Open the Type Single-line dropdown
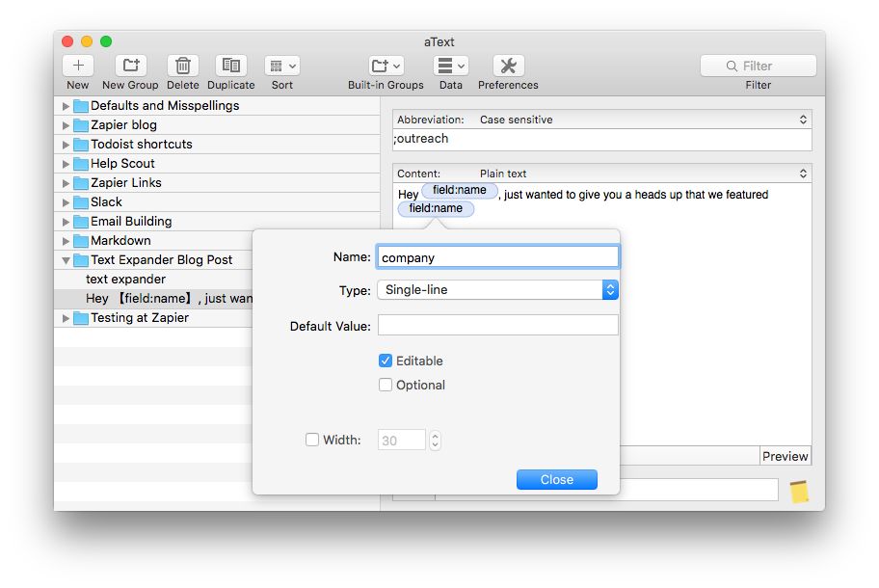 click(497, 290)
